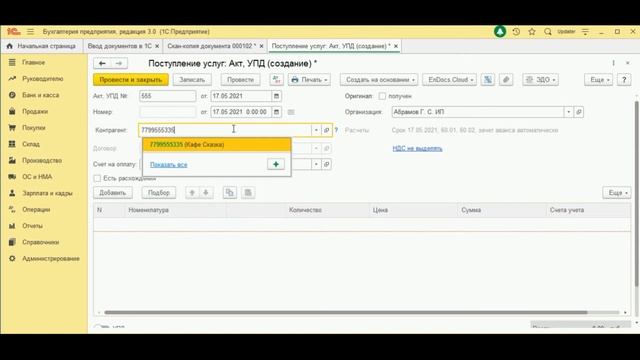
Task: Click the Контрагент input field
Action: (225, 130)
